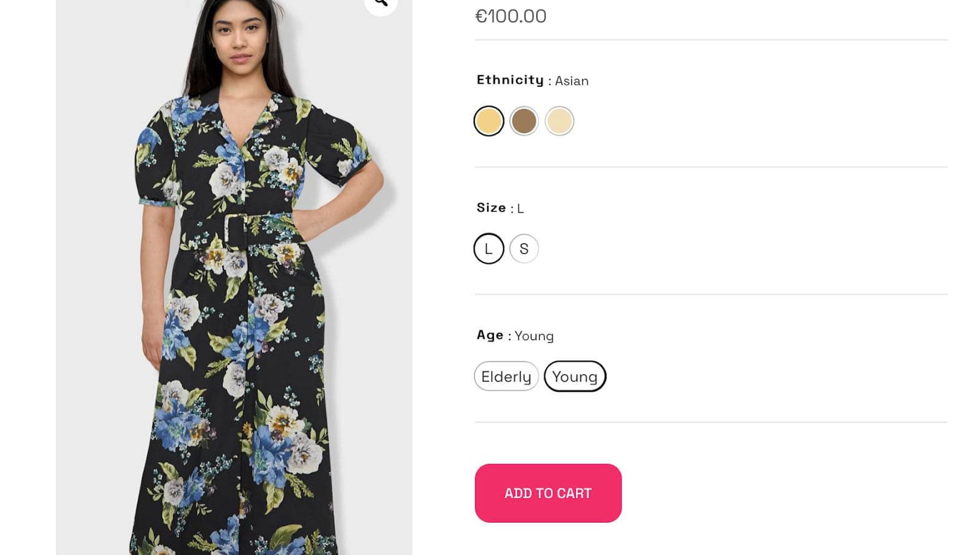Choose the brown ethnicity swatch
Image resolution: width=980 pixels, height=555 pixels.
(x=524, y=121)
